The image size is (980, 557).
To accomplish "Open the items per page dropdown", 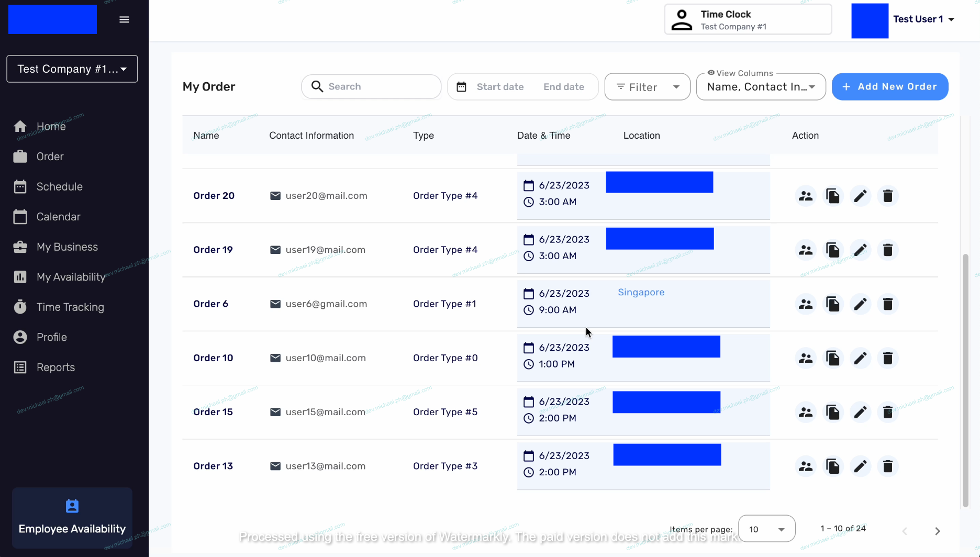I will pyautogui.click(x=766, y=529).
